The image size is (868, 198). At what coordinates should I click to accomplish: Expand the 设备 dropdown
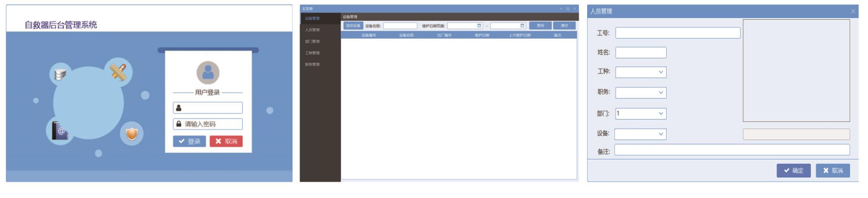coord(661,134)
